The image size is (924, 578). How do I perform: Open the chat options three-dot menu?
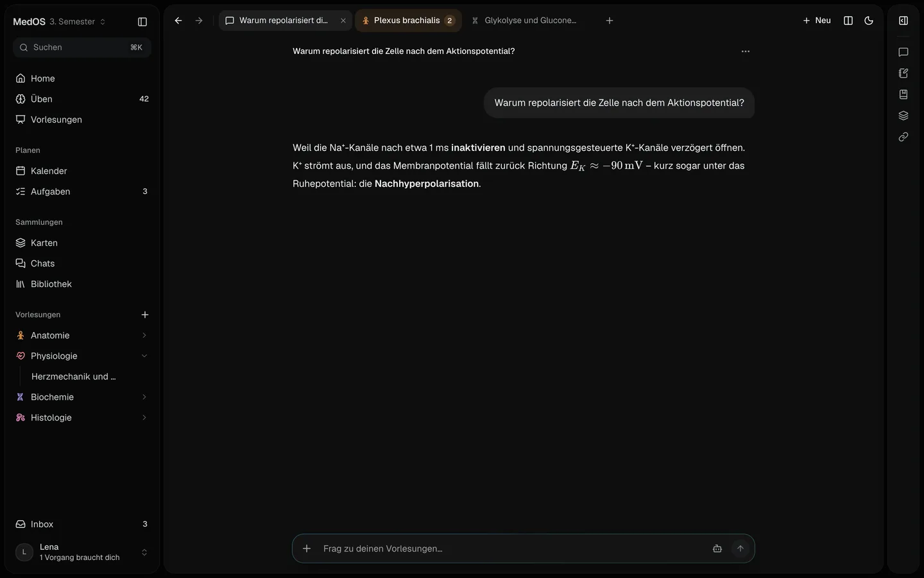pyautogui.click(x=746, y=51)
